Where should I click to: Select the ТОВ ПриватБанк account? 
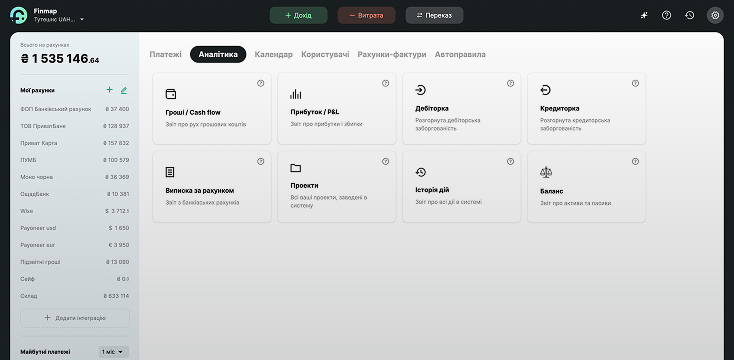75,126
